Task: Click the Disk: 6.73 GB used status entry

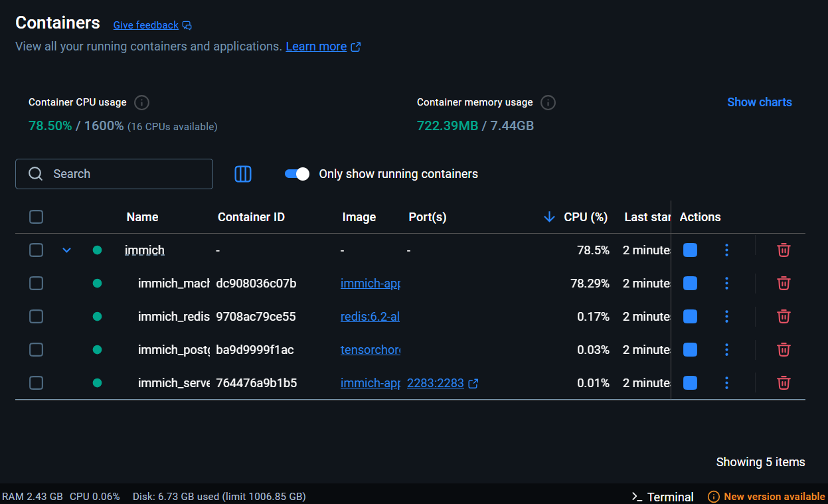Action: 219,497
